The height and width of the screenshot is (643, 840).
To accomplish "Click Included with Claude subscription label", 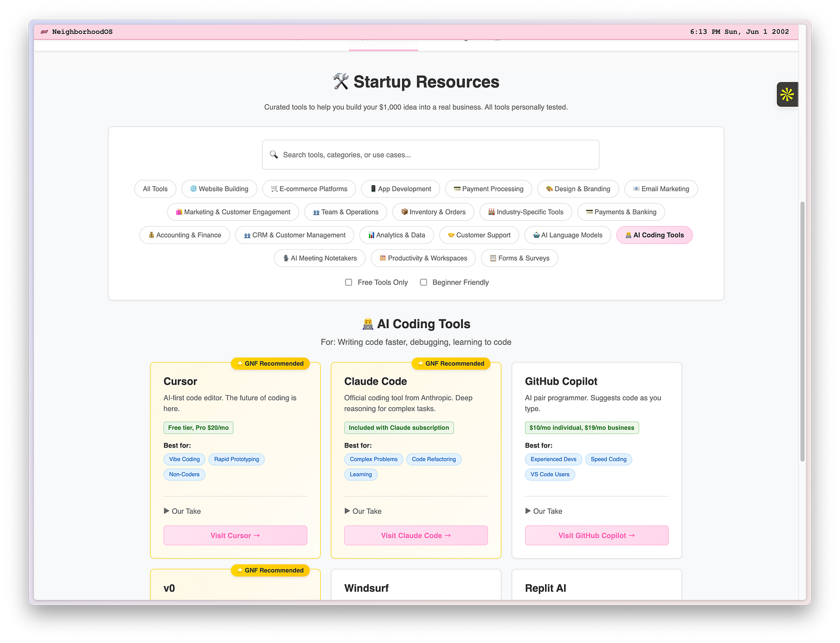I will pos(399,427).
